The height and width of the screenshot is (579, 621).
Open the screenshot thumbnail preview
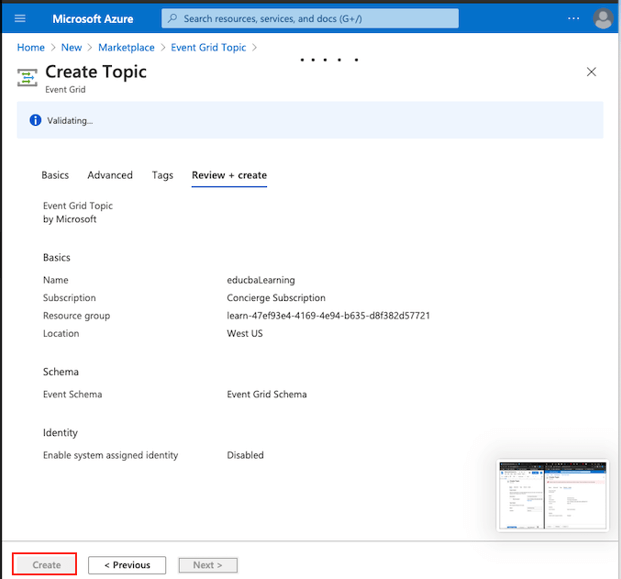[x=552, y=496]
